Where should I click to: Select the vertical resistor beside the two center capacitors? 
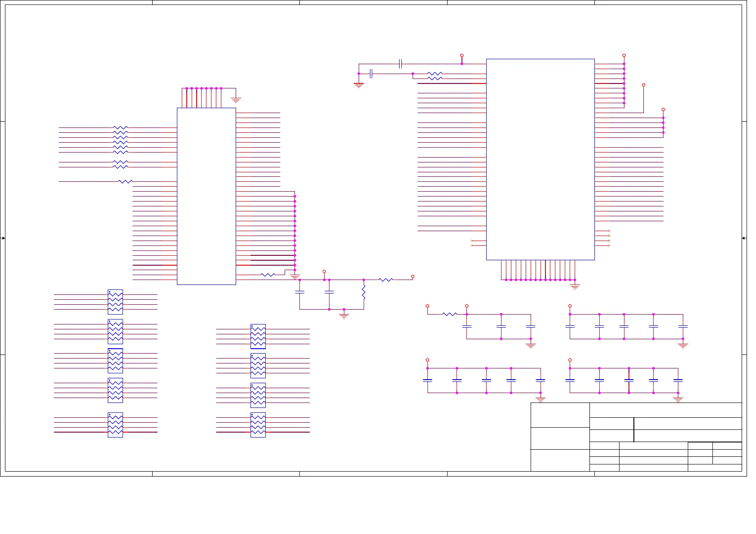(364, 292)
